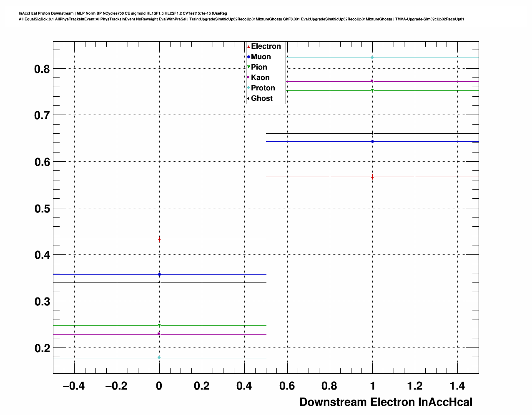The width and height of the screenshot is (532, 415).
Task: Click the plot title line starting "InAccHcal Proton Downstream"
Action: 123,13
